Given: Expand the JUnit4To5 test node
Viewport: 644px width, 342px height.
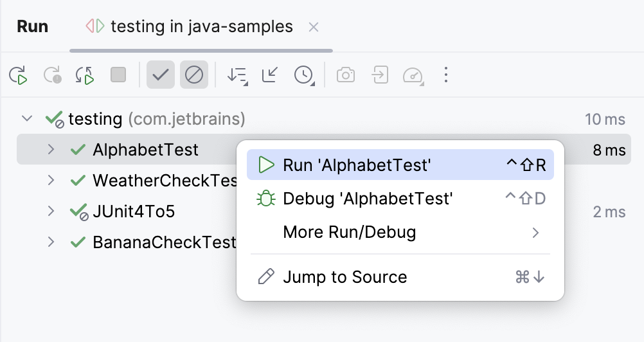Looking at the screenshot, I should click(51, 212).
